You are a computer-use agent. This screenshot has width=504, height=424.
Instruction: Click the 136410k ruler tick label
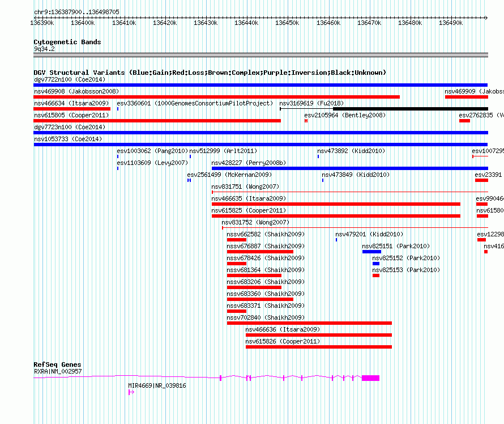coord(124,23)
